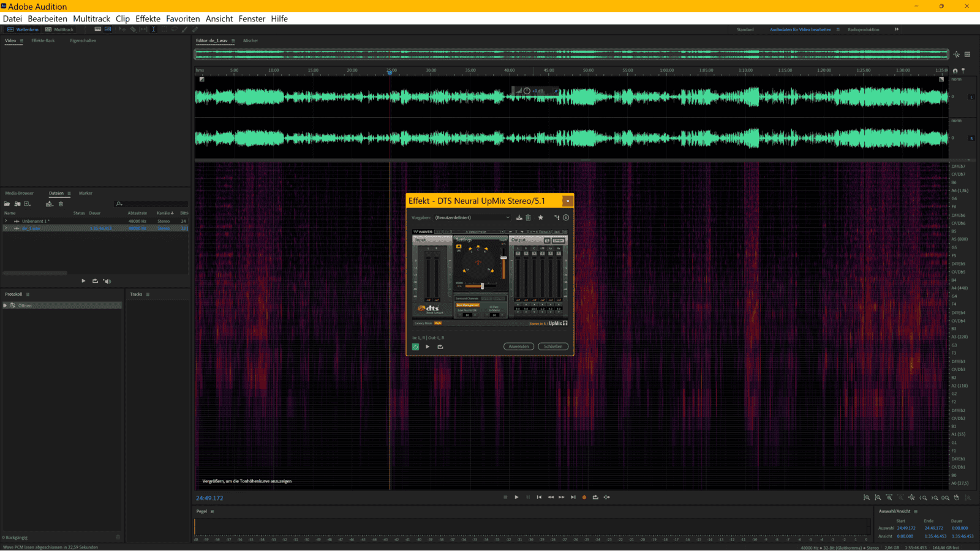Mark effect preset as favorite (star)
Screen dimensions: 980x551
click(540, 217)
